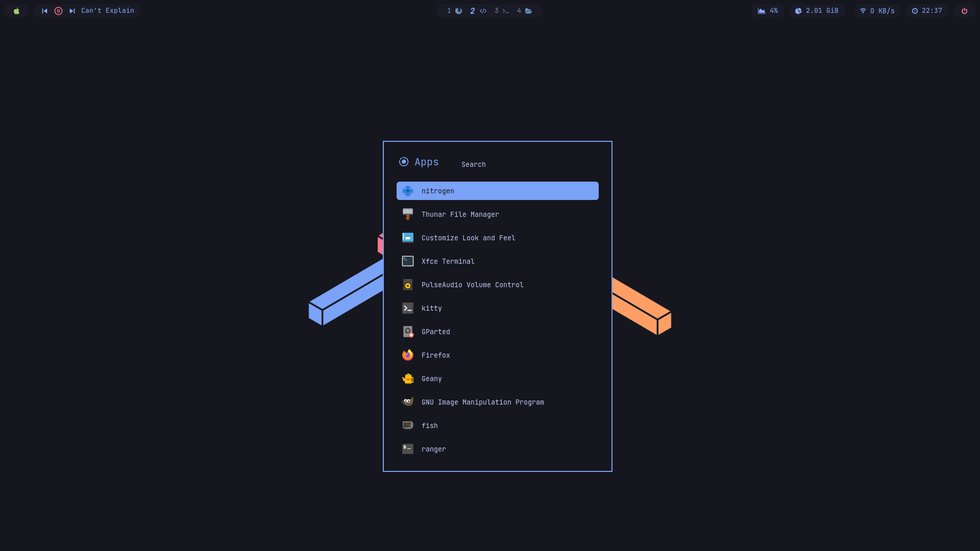Screen dimensions: 980x551
Task: Pause the track Can't Explain
Action: tap(58, 10)
